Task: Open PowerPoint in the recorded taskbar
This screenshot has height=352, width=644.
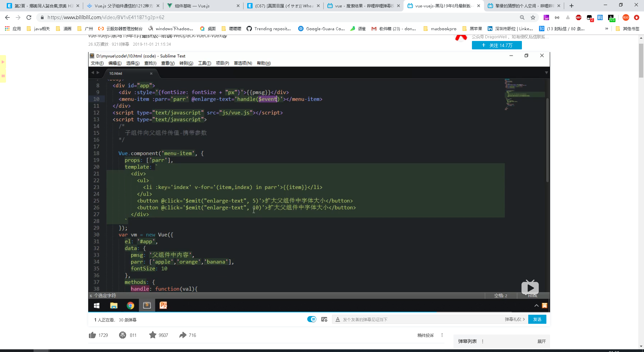Action: point(163,305)
